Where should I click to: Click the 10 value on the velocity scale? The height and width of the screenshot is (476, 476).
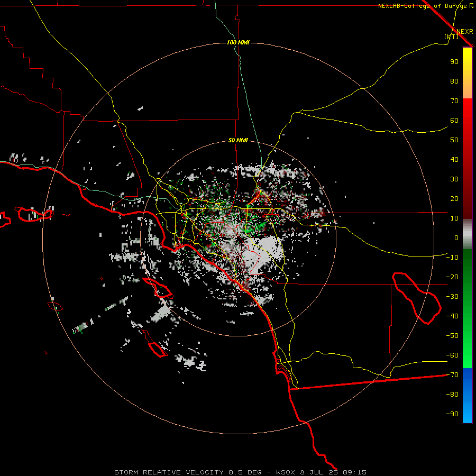[x=454, y=218]
